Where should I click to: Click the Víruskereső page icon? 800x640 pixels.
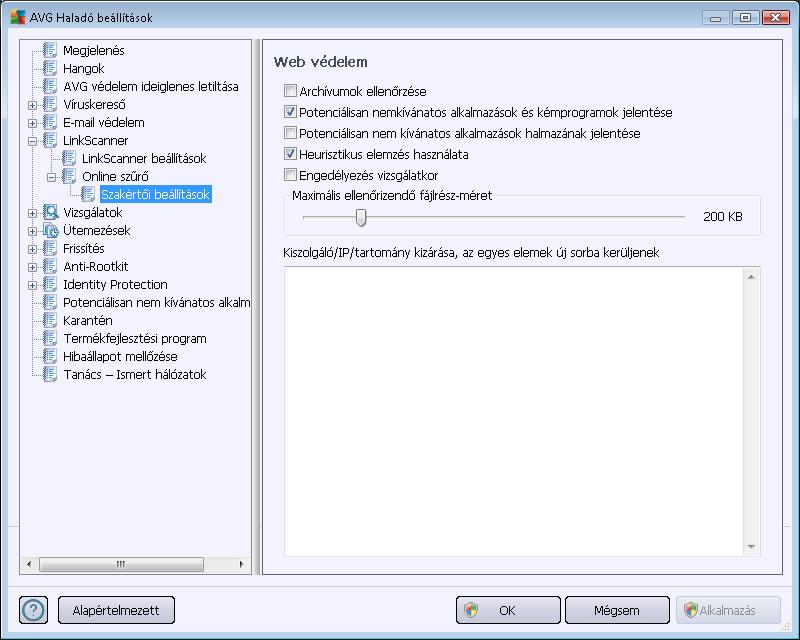click(50, 104)
